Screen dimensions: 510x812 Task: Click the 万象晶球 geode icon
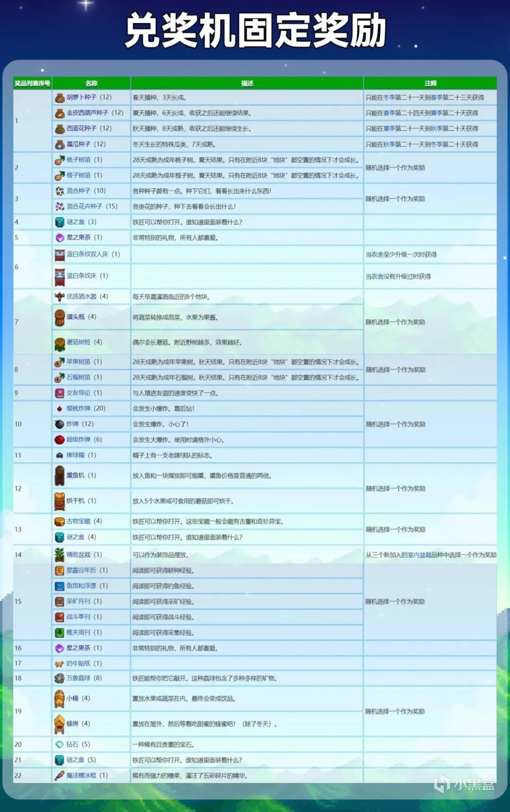click(59, 678)
